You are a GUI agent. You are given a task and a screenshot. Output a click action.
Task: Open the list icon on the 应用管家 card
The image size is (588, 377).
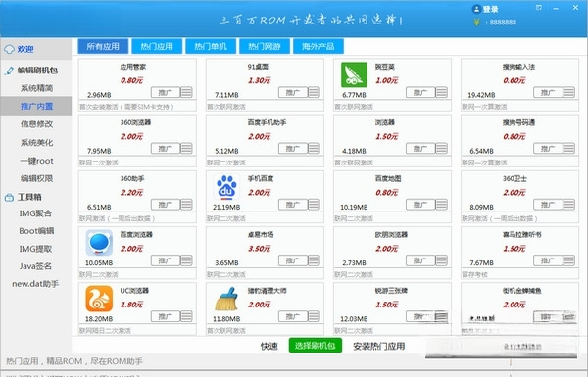click(186, 92)
